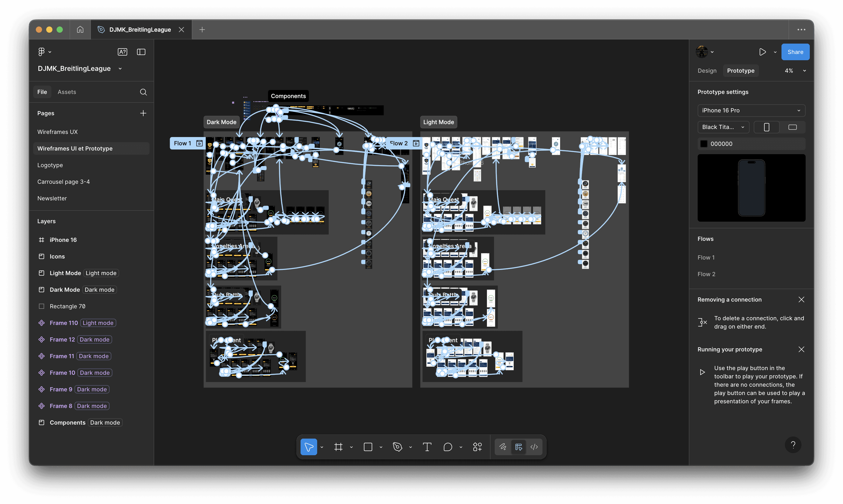Open the Actions components tool
This screenshot has height=504, width=843.
click(x=477, y=447)
